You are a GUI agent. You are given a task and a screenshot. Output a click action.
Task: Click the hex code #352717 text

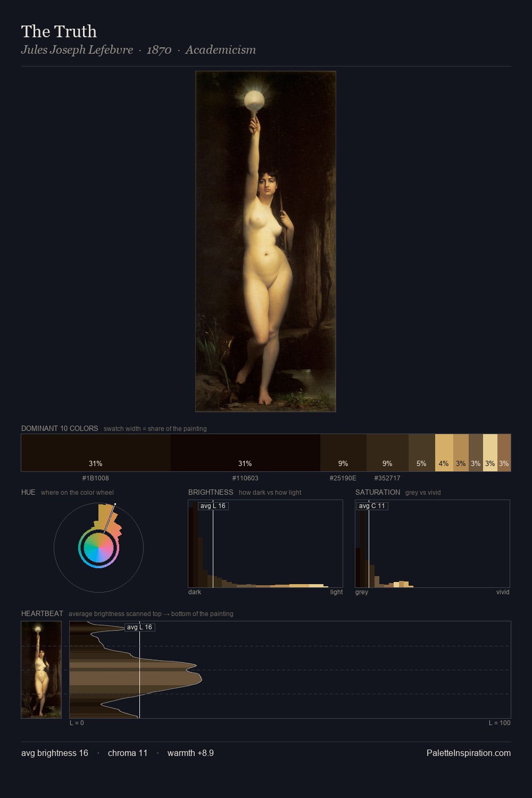pyautogui.click(x=387, y=478)
